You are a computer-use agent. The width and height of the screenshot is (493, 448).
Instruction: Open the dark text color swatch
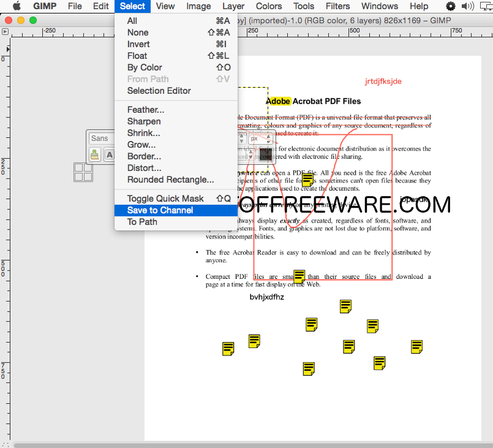click(x=265, y=154)
